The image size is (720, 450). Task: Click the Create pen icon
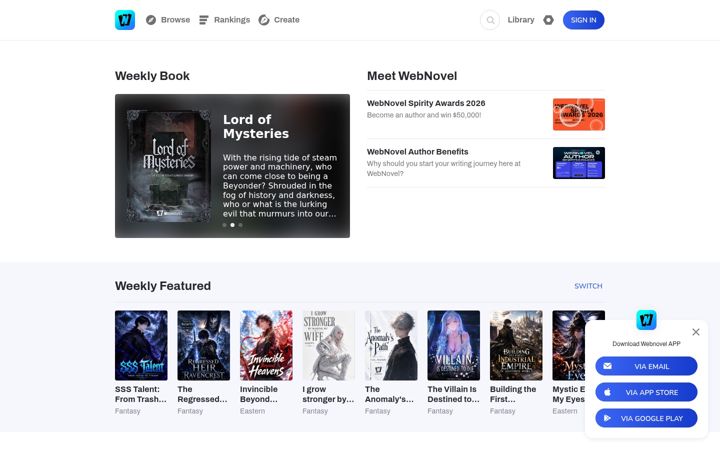[264, 20]
